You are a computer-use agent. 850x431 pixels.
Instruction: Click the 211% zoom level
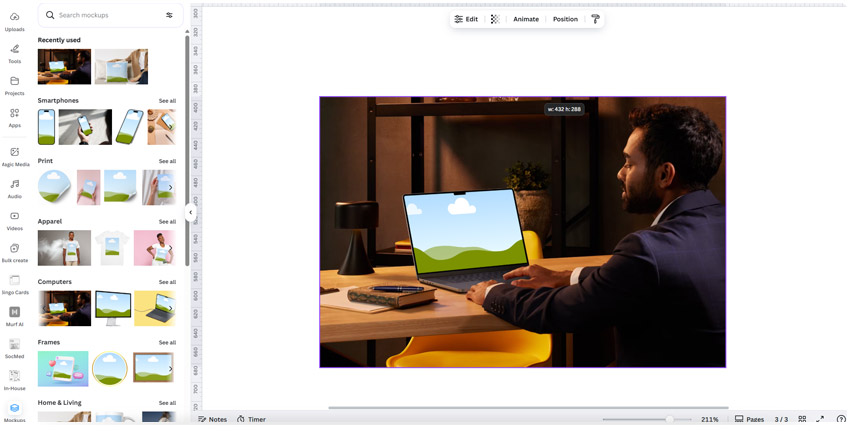pos(710,419)
